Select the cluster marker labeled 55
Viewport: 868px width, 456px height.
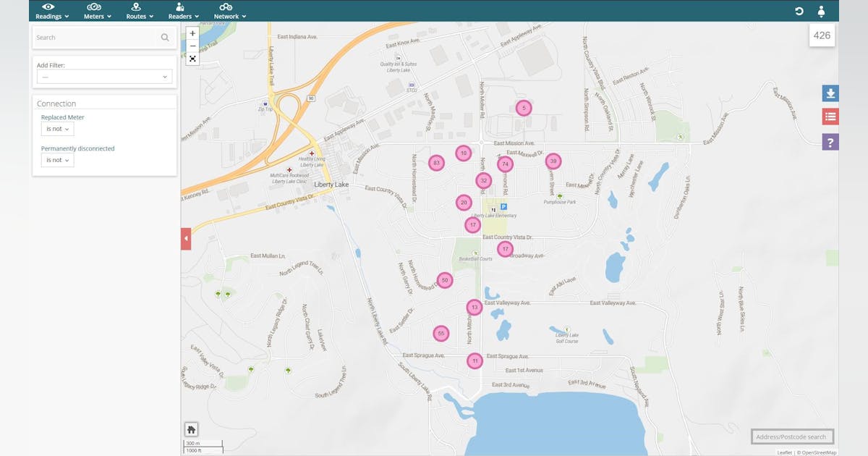[441, 334]
